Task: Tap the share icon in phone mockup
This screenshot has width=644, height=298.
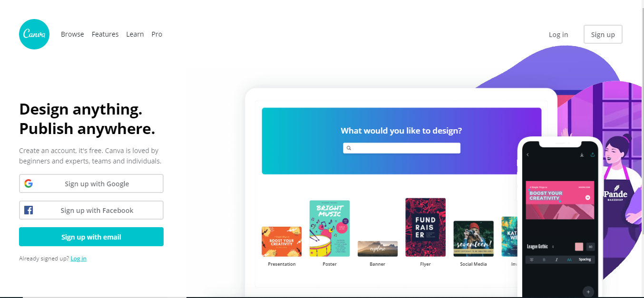Action: (593, 154)
